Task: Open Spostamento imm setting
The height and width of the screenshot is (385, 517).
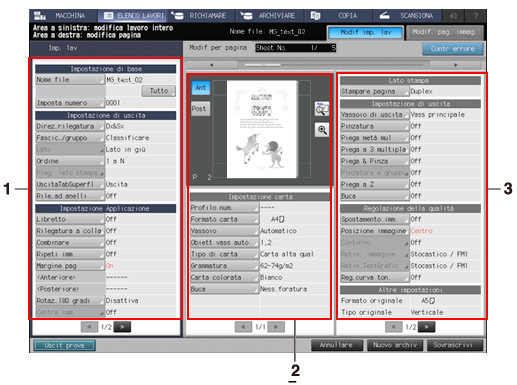Action: pyautogui.click(x=375, y=219)
